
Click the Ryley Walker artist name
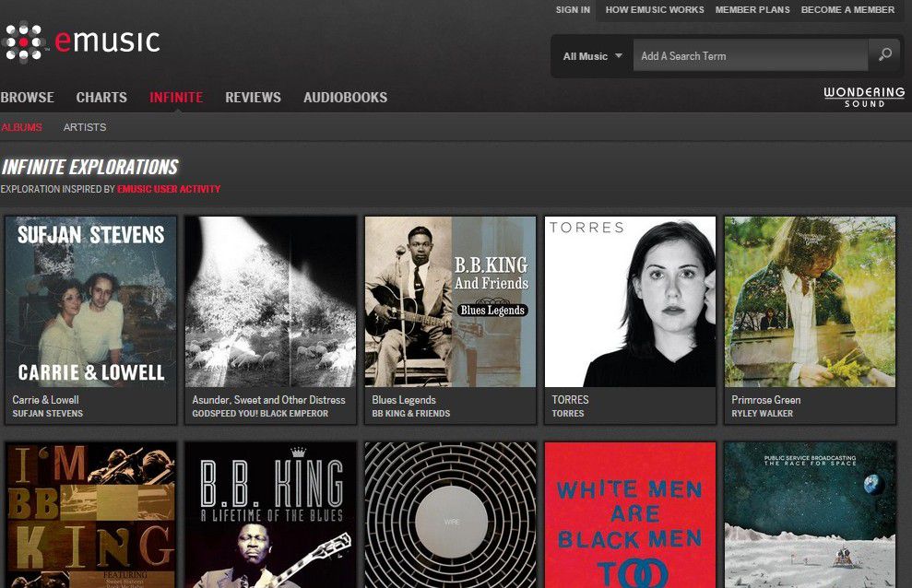click(762, 413)
